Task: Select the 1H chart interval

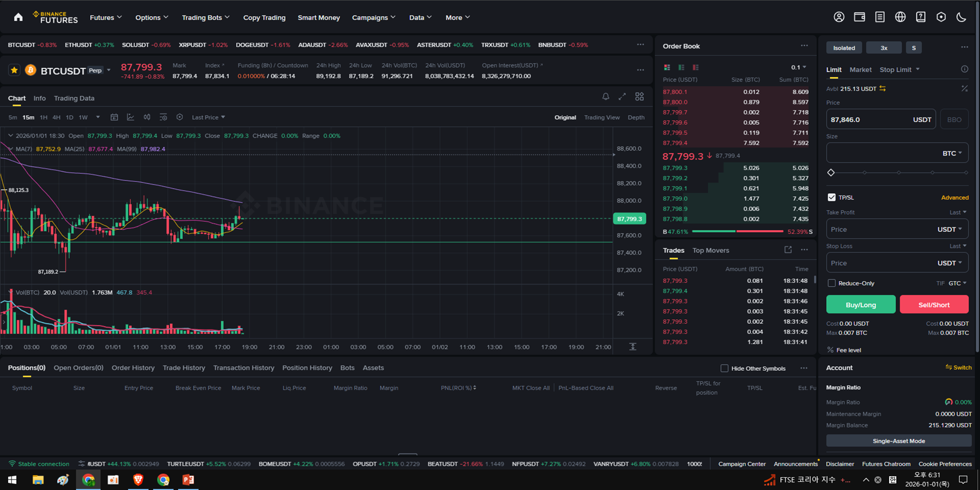Action: click(x=43, y=117)
